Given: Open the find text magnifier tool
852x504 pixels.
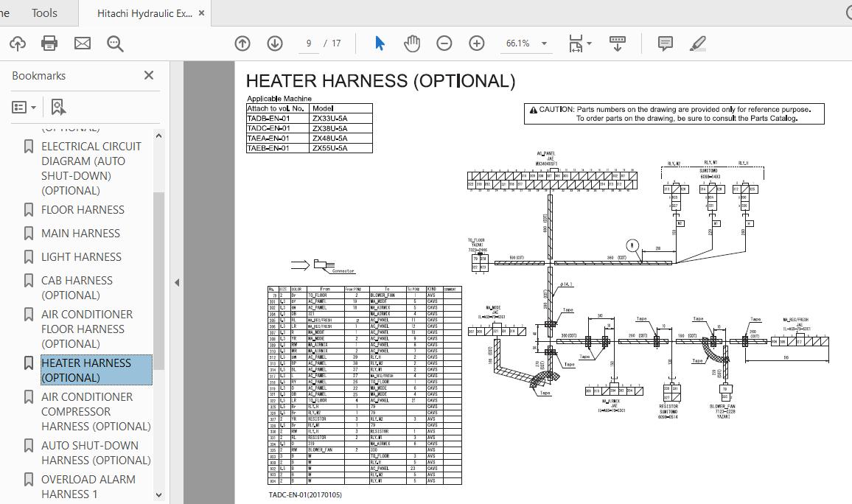Looking at the screenshot, I should click(115, 43).
